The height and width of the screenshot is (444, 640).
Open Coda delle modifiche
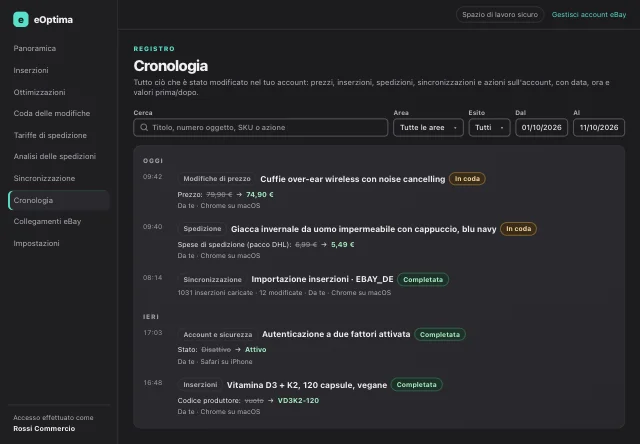(52, 113)
